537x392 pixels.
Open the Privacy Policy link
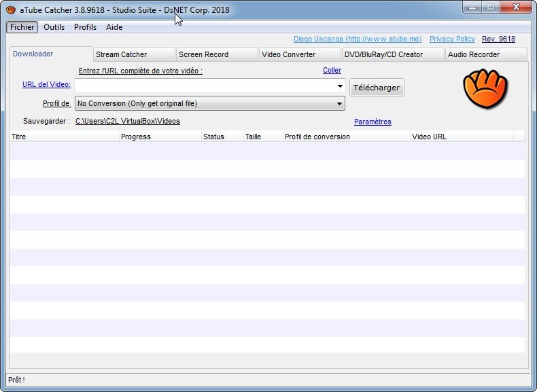tap(452, 39)
